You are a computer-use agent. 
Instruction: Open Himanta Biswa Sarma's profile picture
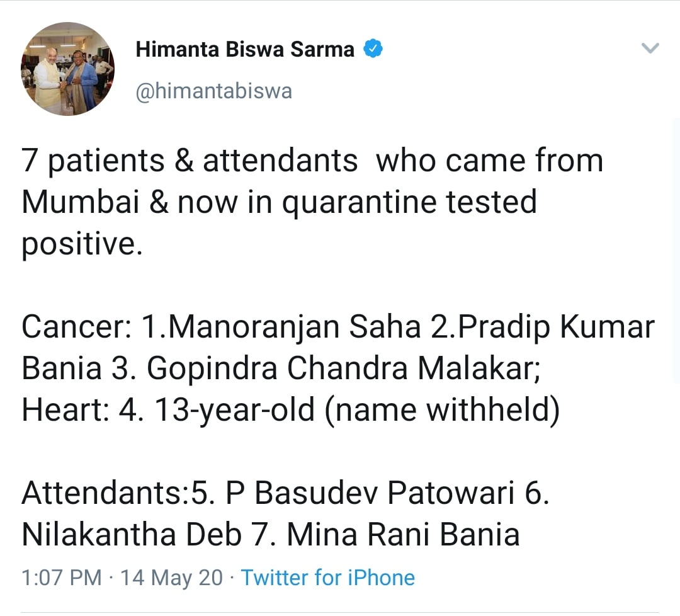click(68, 69)
